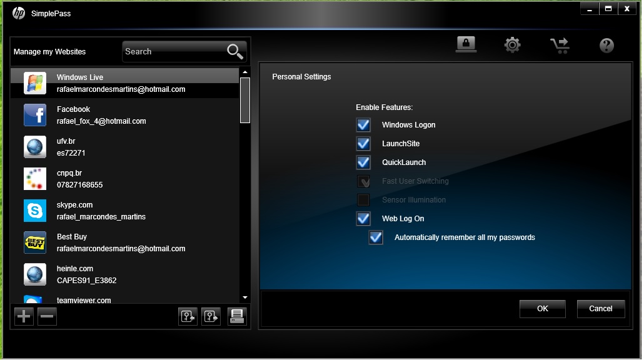Viewport: 644px width, 360px height.
Task: Click the website list scroll down arrow
Action: tap(245, 297)
